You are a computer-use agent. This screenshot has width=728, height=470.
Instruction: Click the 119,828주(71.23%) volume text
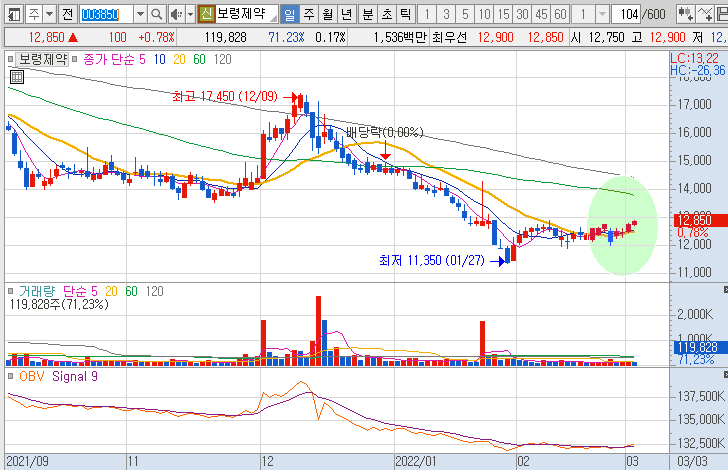point(59,304)
